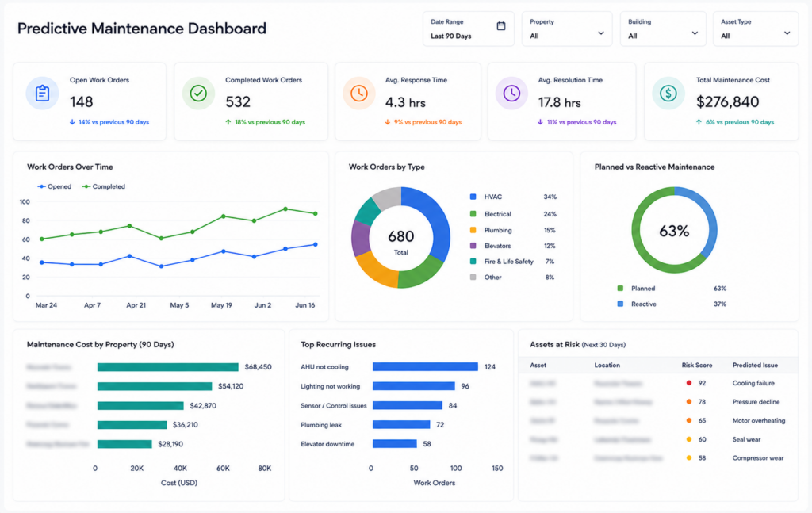Click the $36,210 cost value
This screenshot has height=513, width=812.
[186, 424]
